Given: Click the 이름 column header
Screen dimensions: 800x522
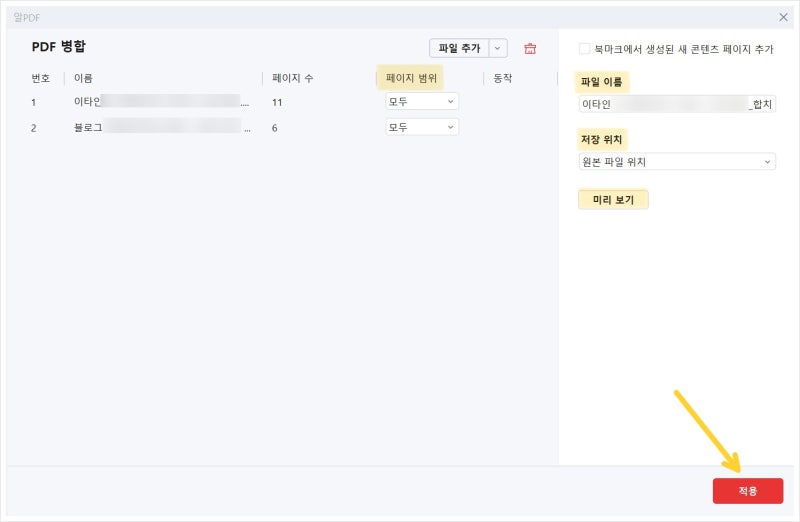Looking at the screenshot, I should click(83, 77).
